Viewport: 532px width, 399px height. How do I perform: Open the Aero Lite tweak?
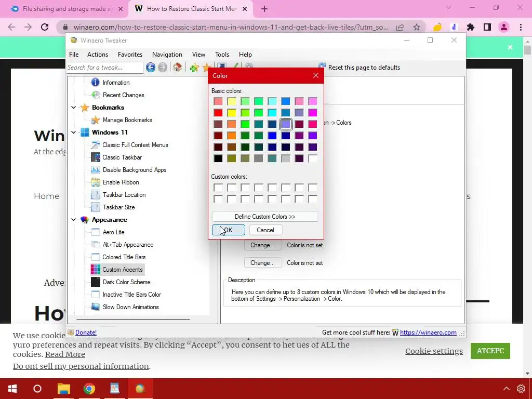click(x=114, y=232)
